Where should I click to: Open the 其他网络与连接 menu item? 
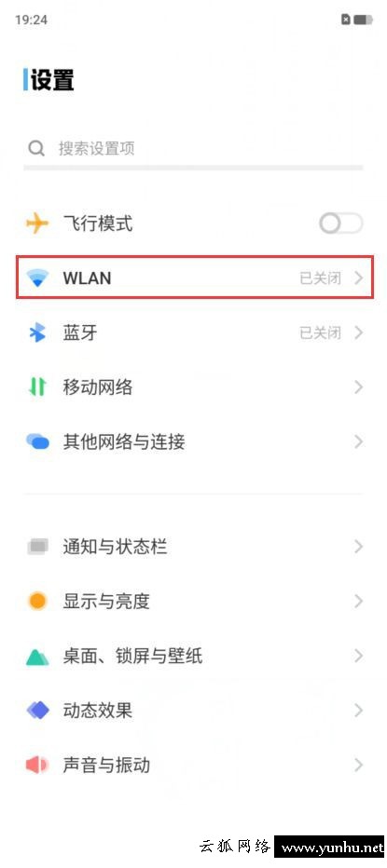pyautogui.click(x=194, y=441)
